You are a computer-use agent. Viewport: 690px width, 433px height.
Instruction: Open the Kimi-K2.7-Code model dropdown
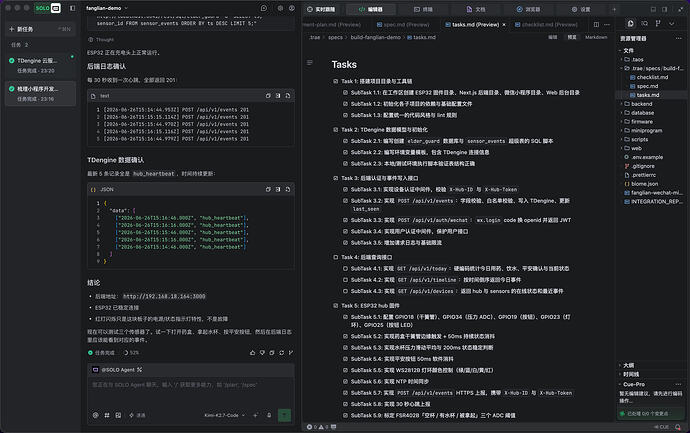point(224,415)
